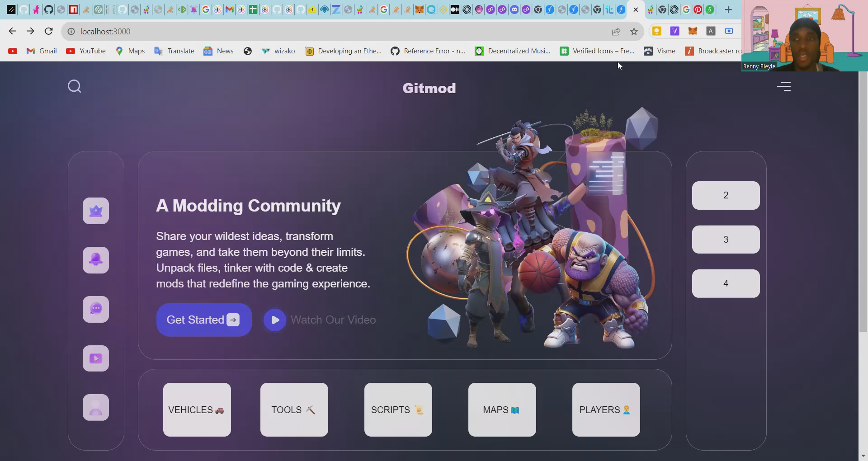Viewport: 868px width, 461px height.
Task: Open the MAPS category card
Action: pyautogui.click(x=502, y=409)
